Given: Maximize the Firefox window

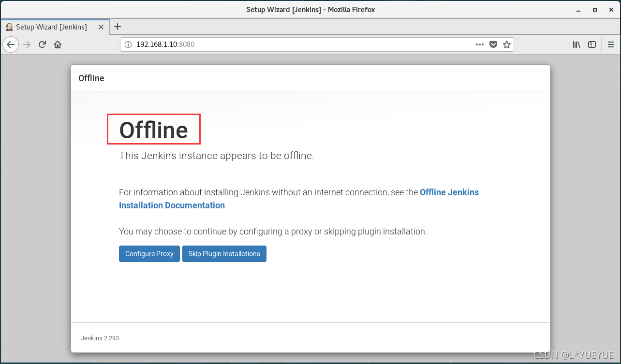Looking at the screenshot, I should coord(595,9).
